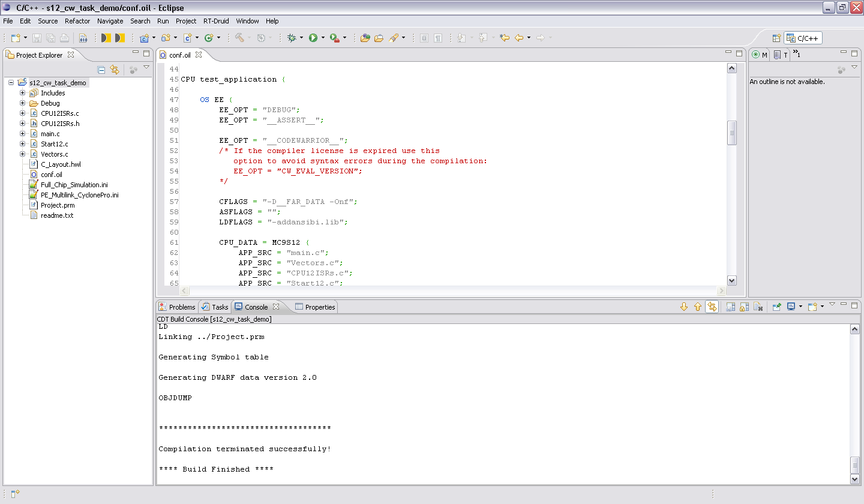Click editor scrollbar down arrow

pyautogui.click(x=732, y=280)
